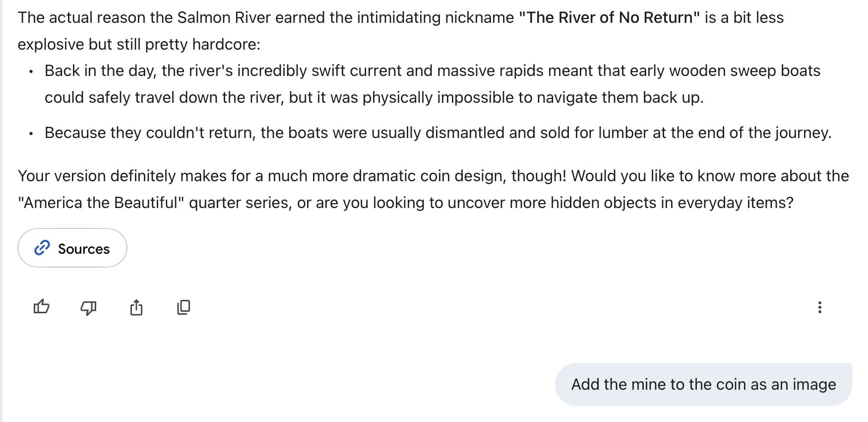
Task: Click the bold "The River of No Return" text
Action: [609, 18]
